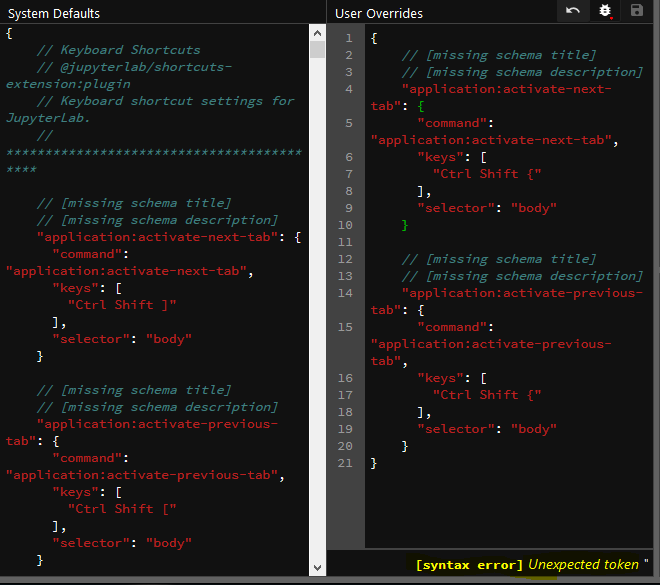This screenshot has height=585, width=660.
Task: Click "application:activate-previous-" key in System Defaults
Action: [x=157, y=424]
